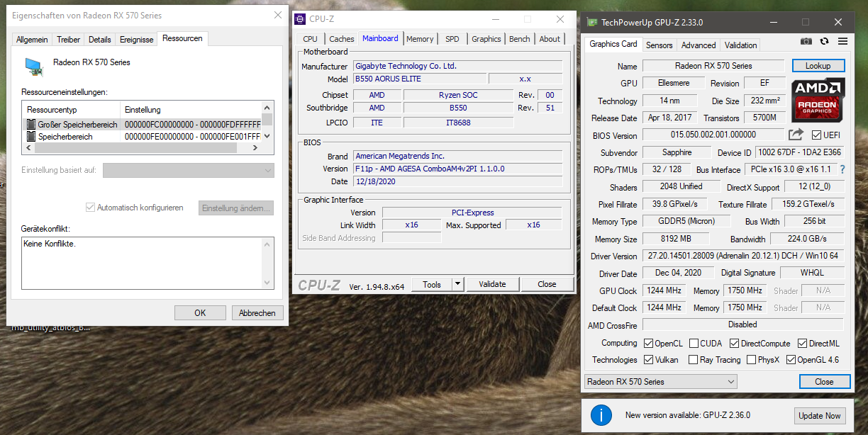868x435 pixels.
Task: Switch to Sensors tab in GPU-Z
Action: pos(659,45)
